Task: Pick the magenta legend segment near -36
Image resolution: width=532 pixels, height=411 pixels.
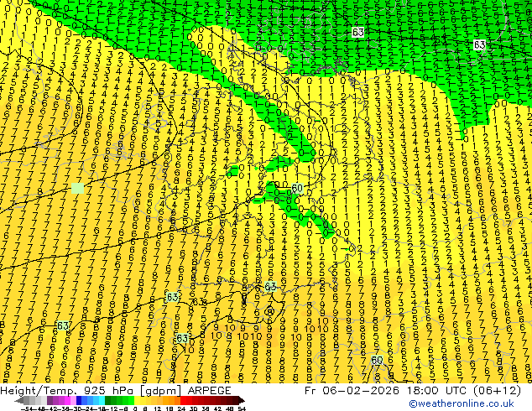Action: click(67, 400)
